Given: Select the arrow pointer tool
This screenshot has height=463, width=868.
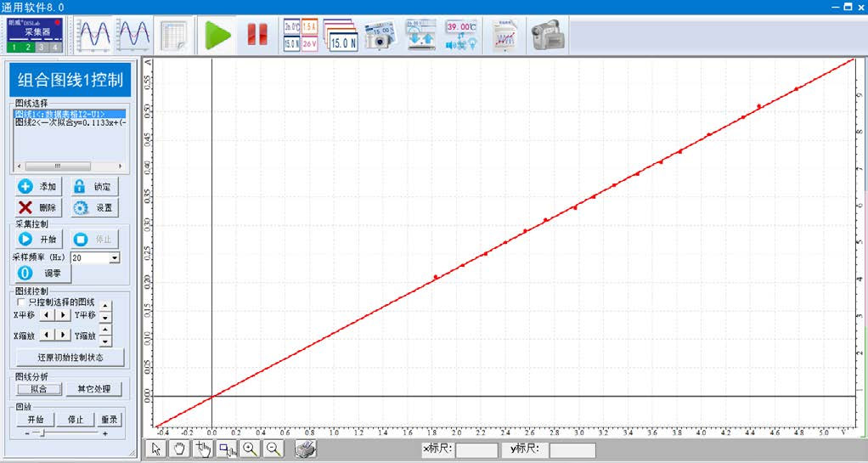Looking at the screenshot, I should [156, 449].
